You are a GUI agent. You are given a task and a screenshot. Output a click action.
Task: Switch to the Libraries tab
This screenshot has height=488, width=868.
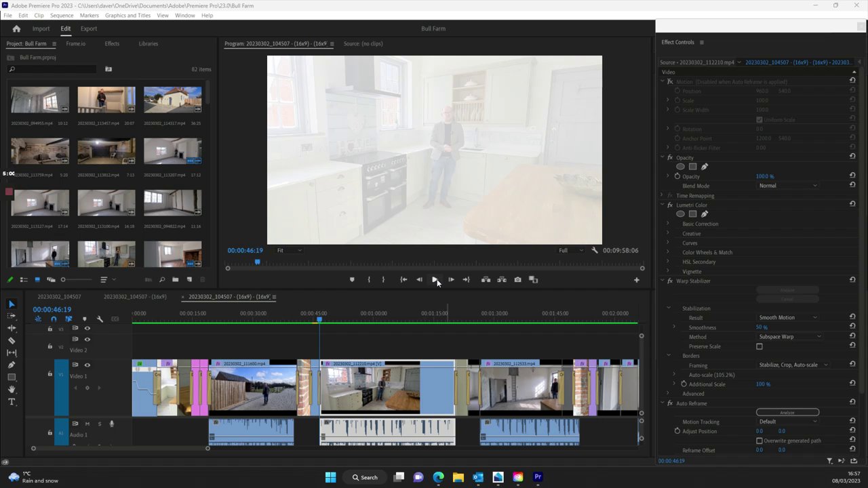coord(148,44)
